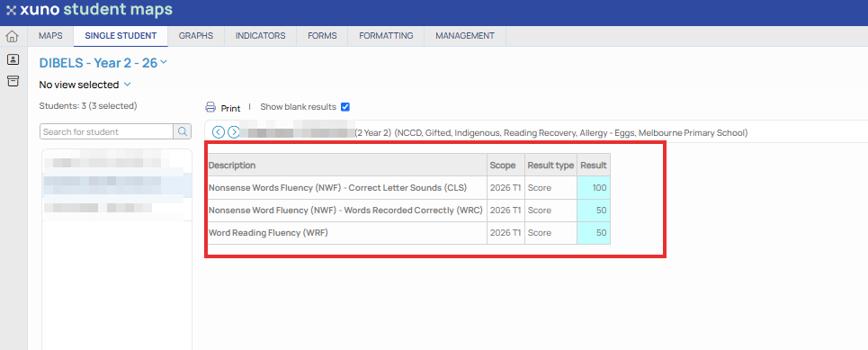Click the Scope column header
The height and width of the screenshot is (350, 868).
click(506, 165)
